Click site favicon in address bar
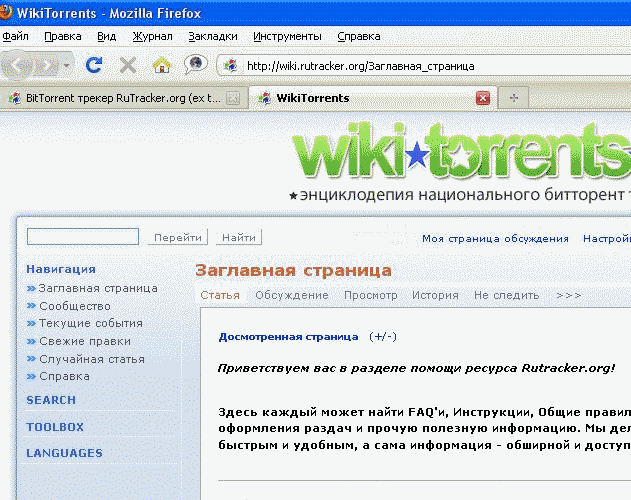This screenshot has width=631, height=500. (x=231, y=66)
